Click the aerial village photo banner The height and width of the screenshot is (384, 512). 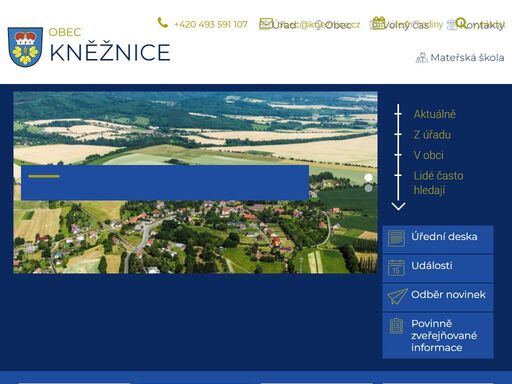[195, 182]
